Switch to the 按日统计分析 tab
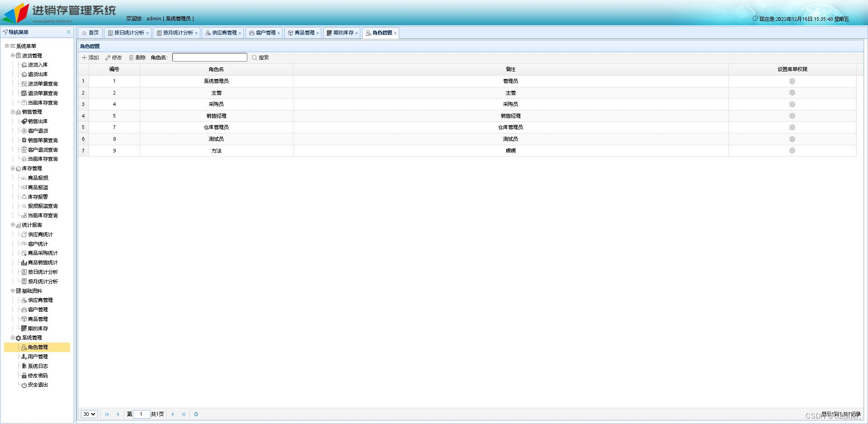Image resolution: width=868 pixels, height=424 pixels. coord(127,33)
